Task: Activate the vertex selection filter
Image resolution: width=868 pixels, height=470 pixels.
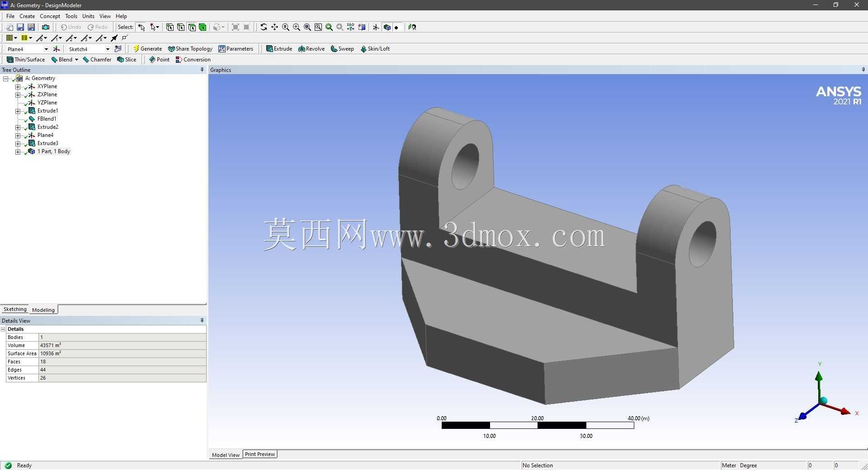Action: [170, 27]
